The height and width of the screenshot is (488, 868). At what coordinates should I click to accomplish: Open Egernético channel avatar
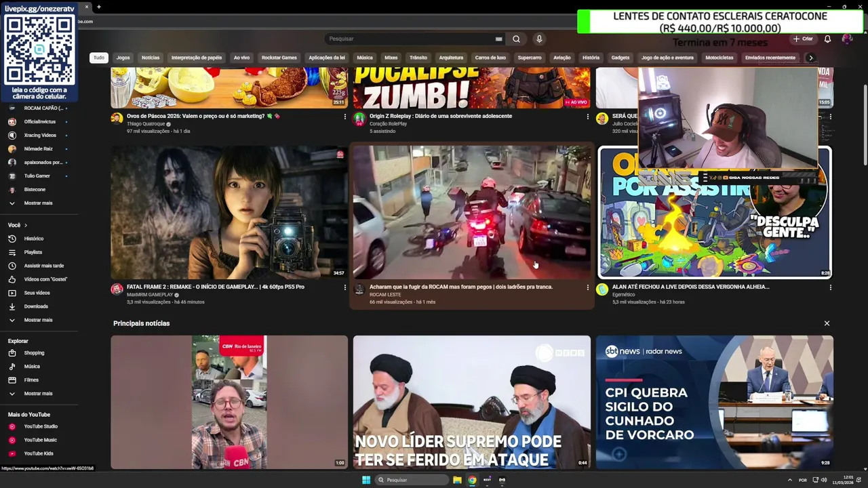pos(602,289)
